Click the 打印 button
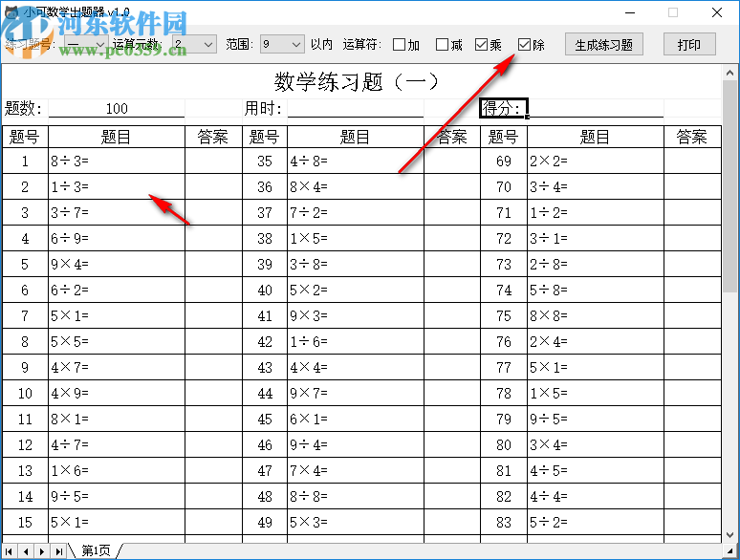Viewport: 740px width, 560px height. [x=689, y=44]
